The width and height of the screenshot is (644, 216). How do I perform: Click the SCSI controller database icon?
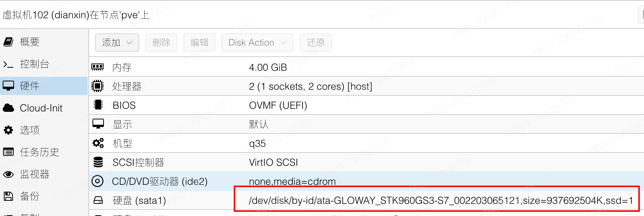(x=98, y=162)
